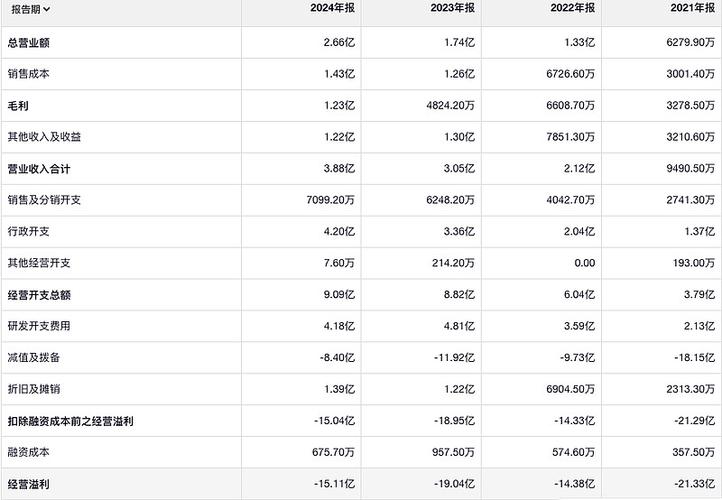Select the 总营业额 row label

click(x=29, y=42)
